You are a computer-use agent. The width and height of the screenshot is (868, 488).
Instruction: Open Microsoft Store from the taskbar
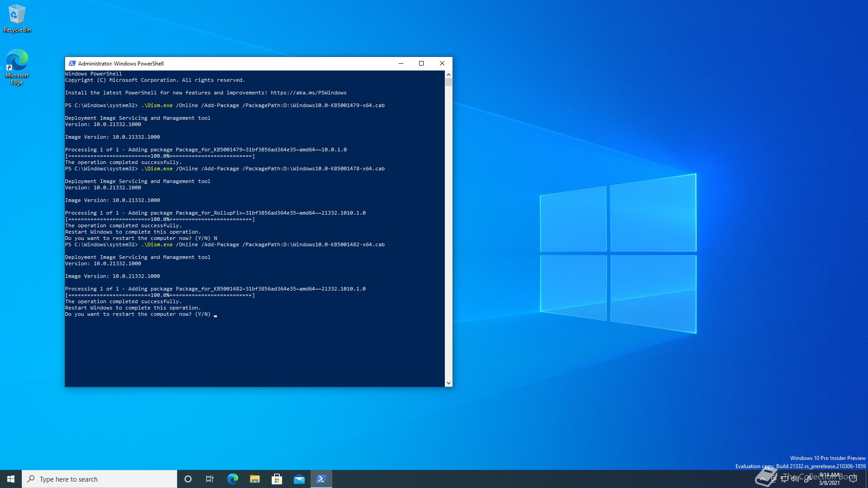tap(277, 479)
